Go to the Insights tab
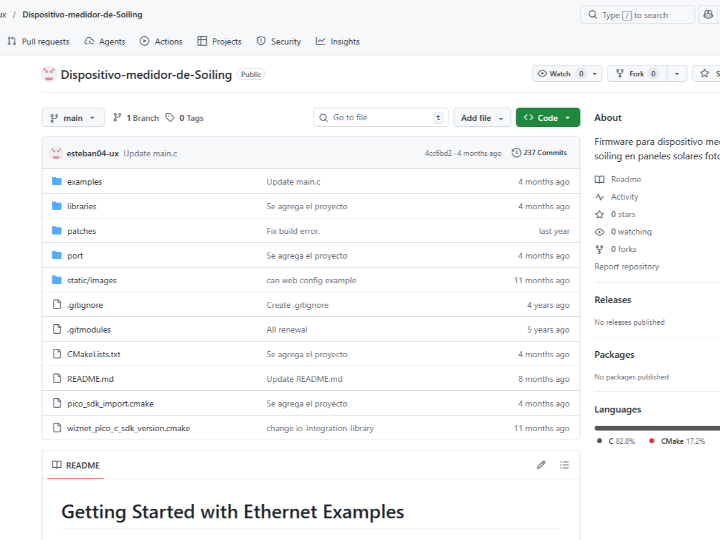Image resolution: width=720 pixels, height=540 pixels. click(x=337, y=42)
